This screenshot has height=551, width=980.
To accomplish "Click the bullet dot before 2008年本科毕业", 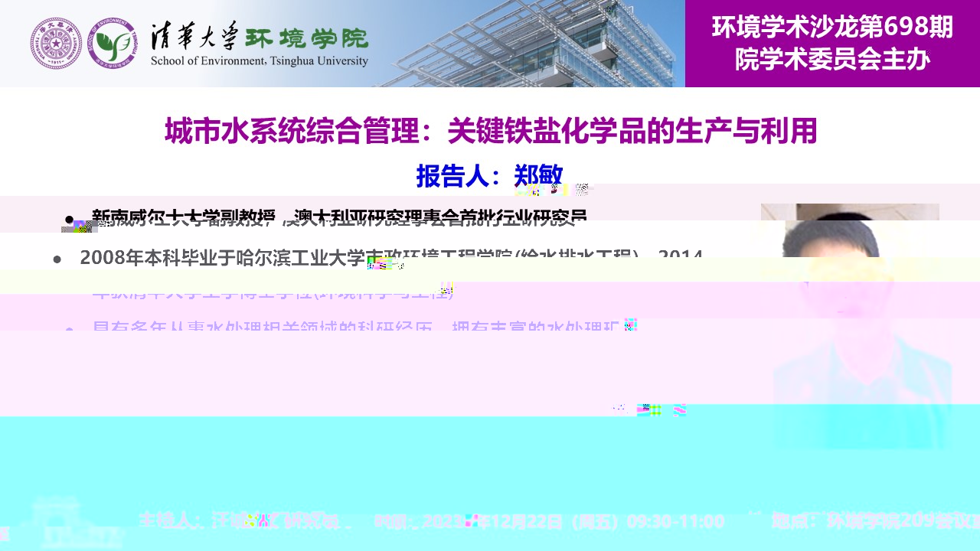I will pos(57,259).
